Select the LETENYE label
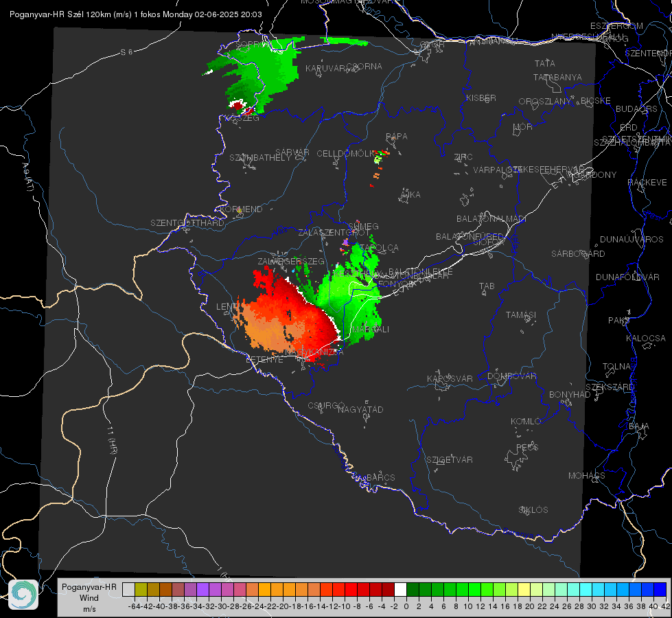 click(264, 360)
